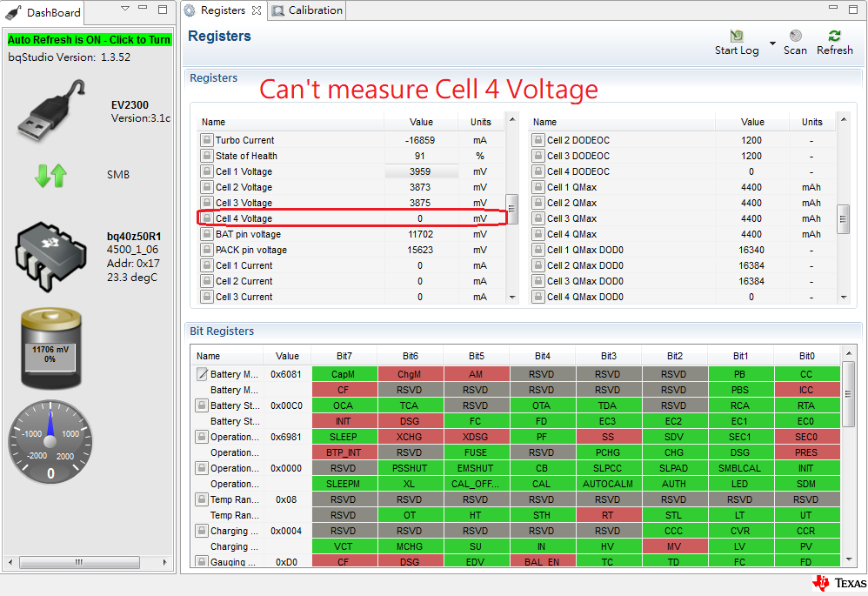Click the AUTOCALM bit cell
The height and width of the screenshot is (596, 868).
608,484
